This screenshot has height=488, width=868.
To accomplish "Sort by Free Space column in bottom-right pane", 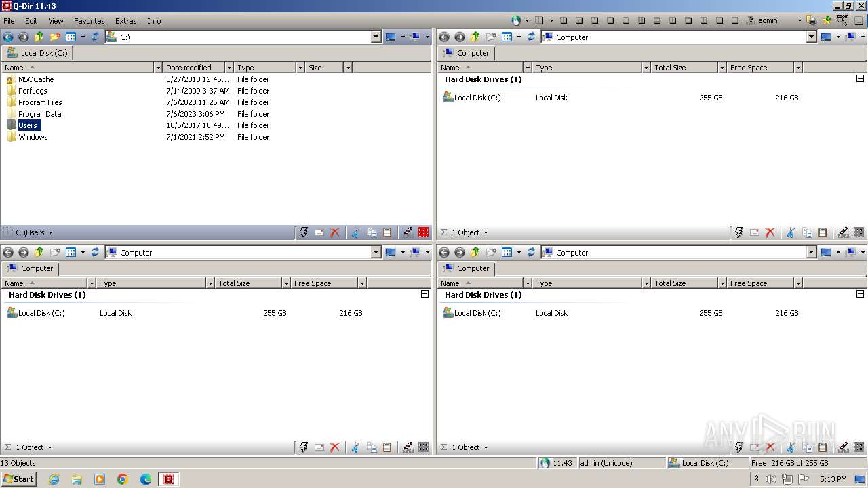I will point(760,283).
